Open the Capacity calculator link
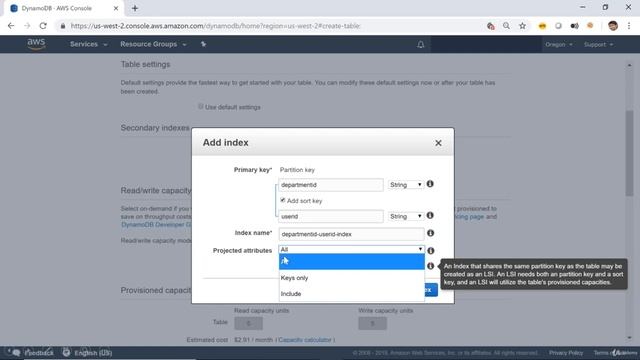 (305, 340)
